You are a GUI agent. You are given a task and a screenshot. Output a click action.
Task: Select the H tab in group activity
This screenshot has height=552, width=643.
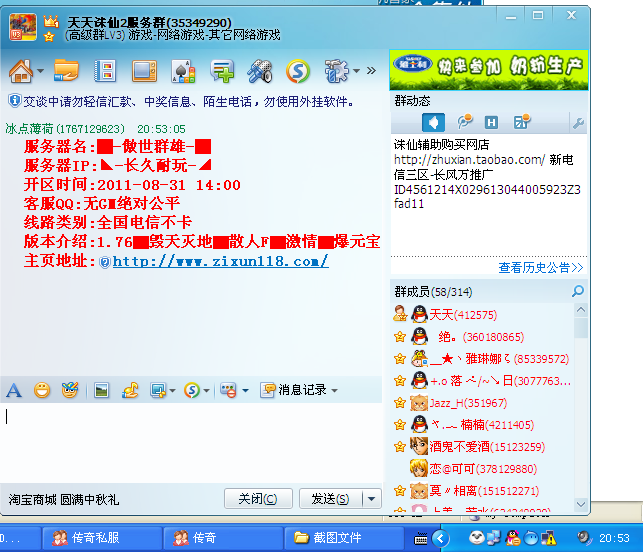pos(491,122)
